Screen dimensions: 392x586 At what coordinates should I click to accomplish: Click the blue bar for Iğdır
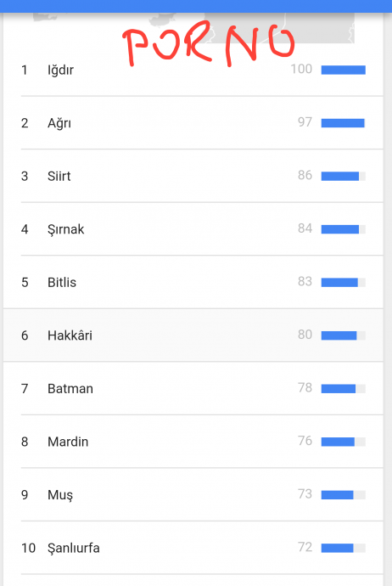point(343,70)
